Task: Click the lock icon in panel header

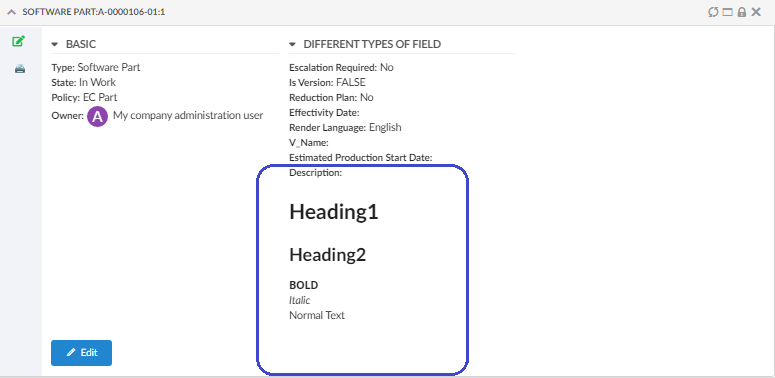Action: point(741,12)
